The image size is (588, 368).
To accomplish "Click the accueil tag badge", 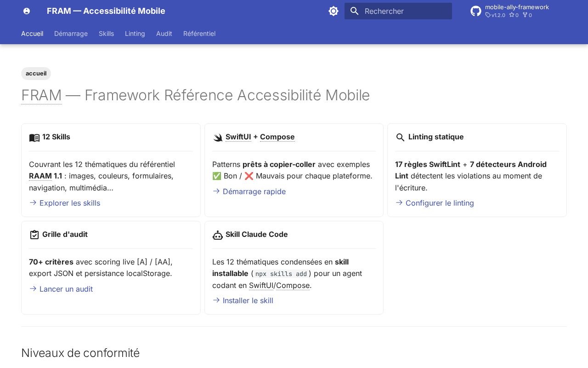I will click(x=36, y=74).
